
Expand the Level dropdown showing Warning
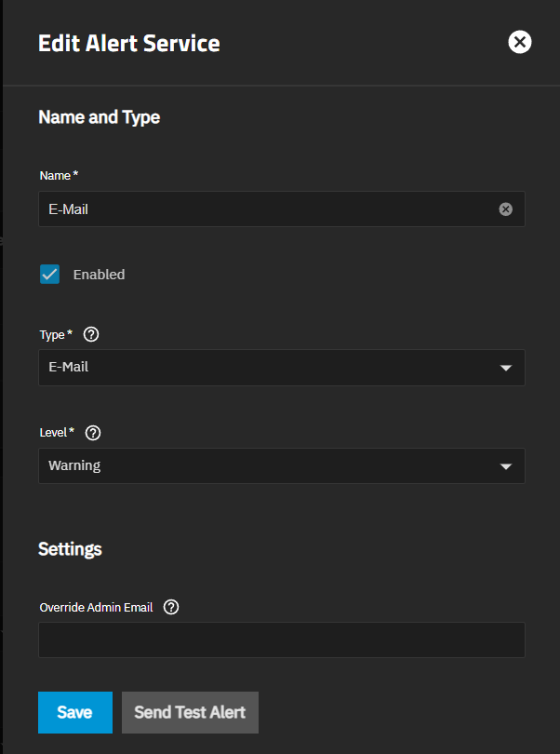tap(270, 466)
